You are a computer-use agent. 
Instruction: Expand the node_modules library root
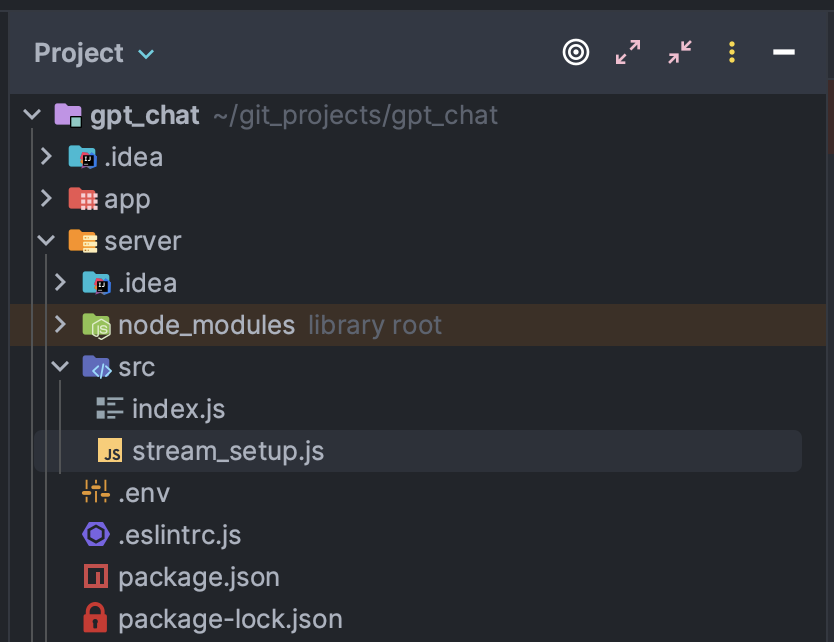click(60, 325)
